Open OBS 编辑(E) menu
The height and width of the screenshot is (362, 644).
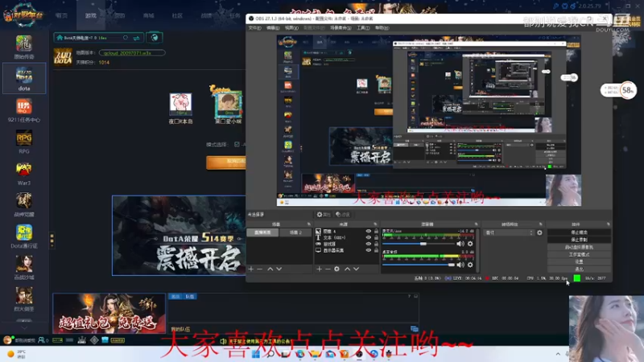273,28
